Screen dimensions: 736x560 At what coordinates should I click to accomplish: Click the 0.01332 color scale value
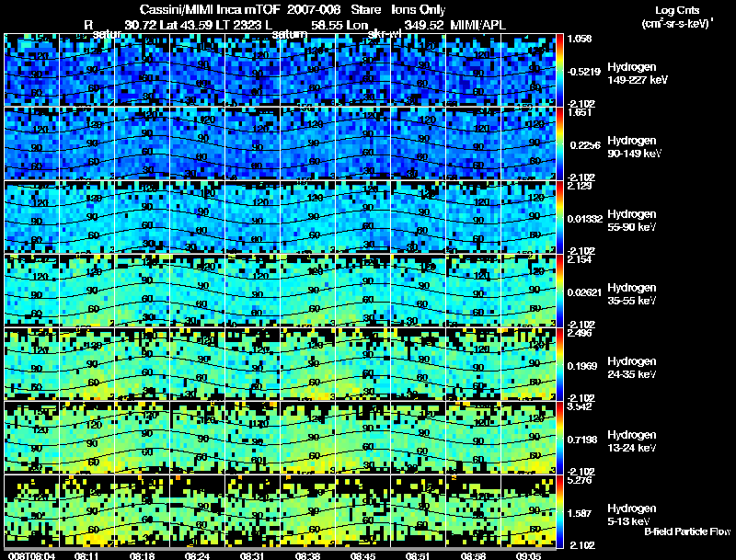585,219
